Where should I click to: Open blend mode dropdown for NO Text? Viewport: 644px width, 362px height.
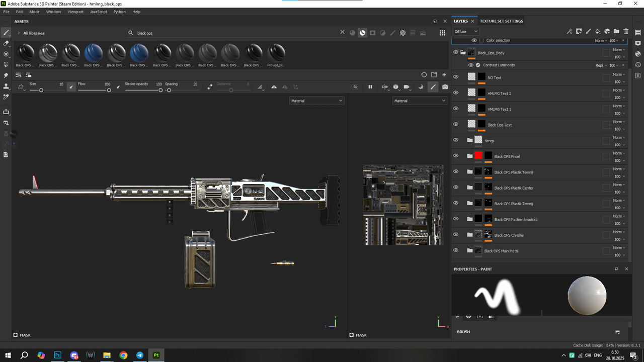[619, 74]
